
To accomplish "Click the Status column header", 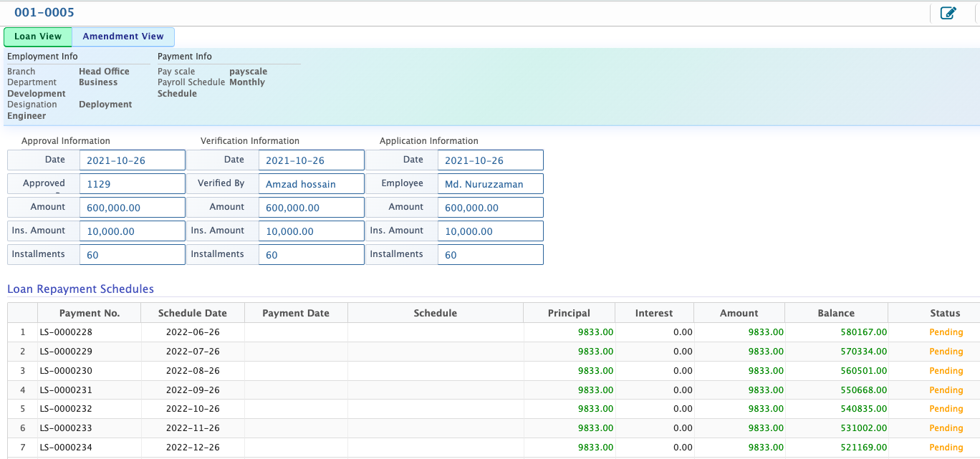I will click(x=944, y=313).
